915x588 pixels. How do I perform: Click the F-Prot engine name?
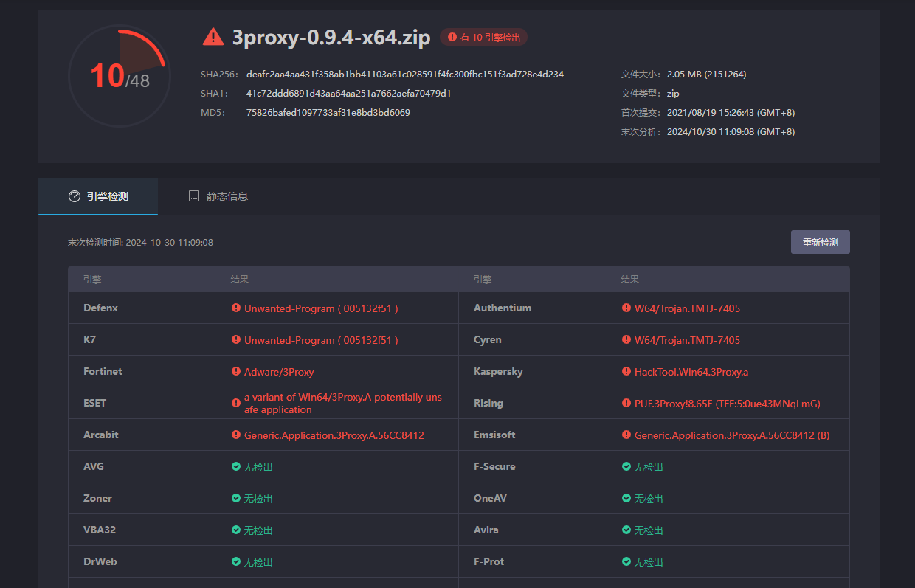pyautogui.click(x=489, y=561)
